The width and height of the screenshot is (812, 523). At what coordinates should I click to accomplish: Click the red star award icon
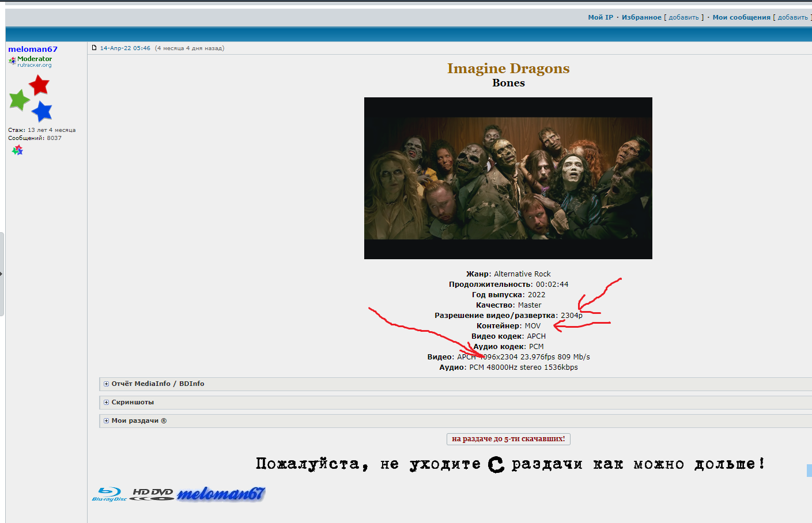point(39,85)
